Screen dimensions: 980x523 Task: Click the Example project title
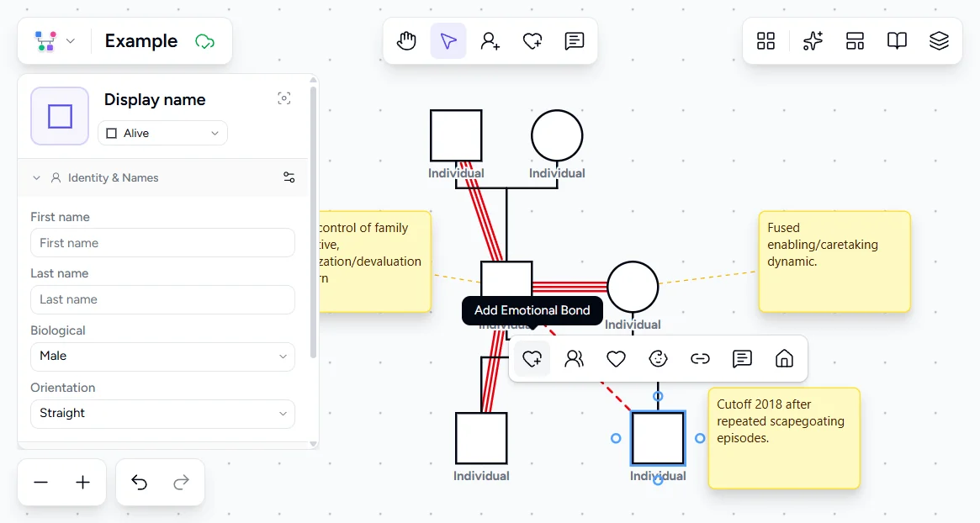pyautogui.click(x=141, y=41)
